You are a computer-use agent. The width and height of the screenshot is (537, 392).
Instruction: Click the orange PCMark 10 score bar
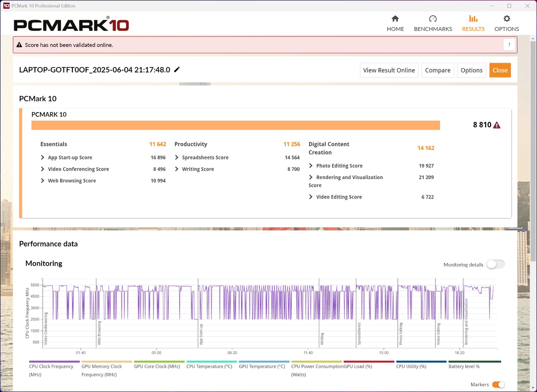(x=236, y=125)
